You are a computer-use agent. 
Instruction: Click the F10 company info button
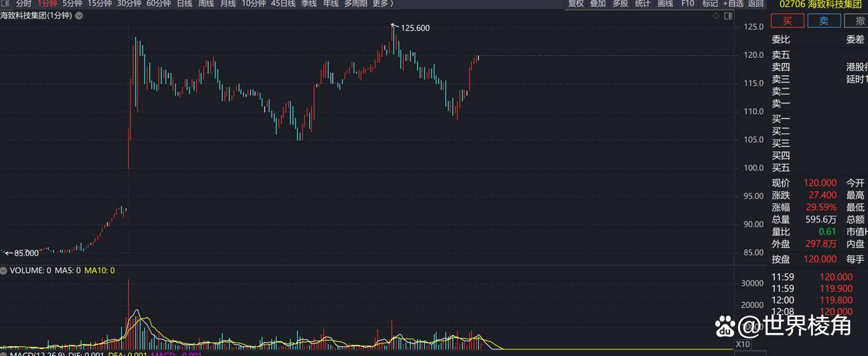688,3
